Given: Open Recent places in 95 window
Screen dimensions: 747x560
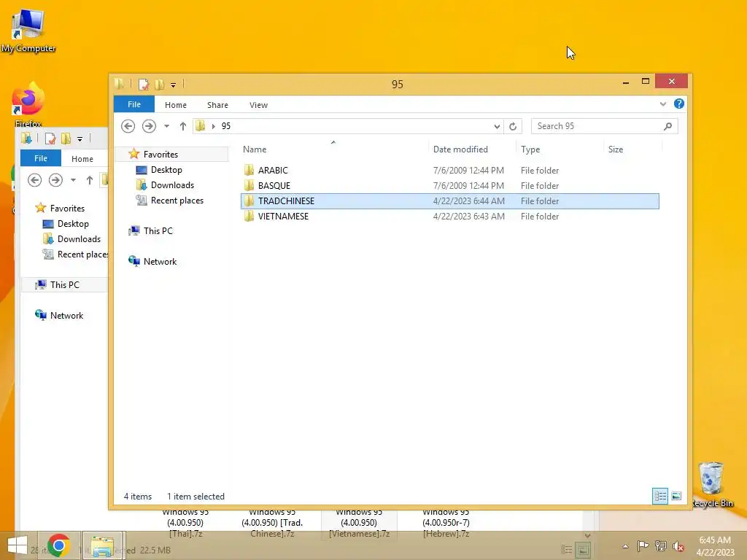Looking at the screenshot, I should click(177, 201).
